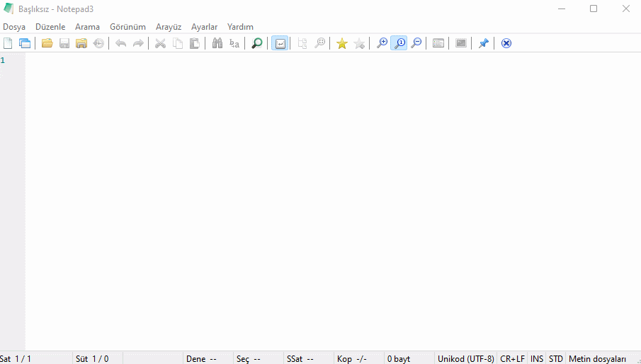Open the Dosya menu
Viewport: 641px width, 364px height.
click(x=14, y=26)
